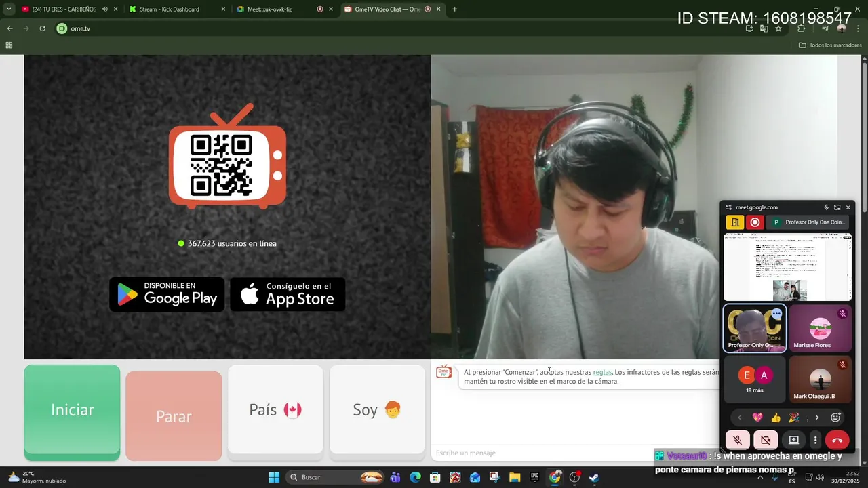This screenshot has height=488, width=868.
Task: Select the Profesor Only One participant tile
Action: [755, 328]
